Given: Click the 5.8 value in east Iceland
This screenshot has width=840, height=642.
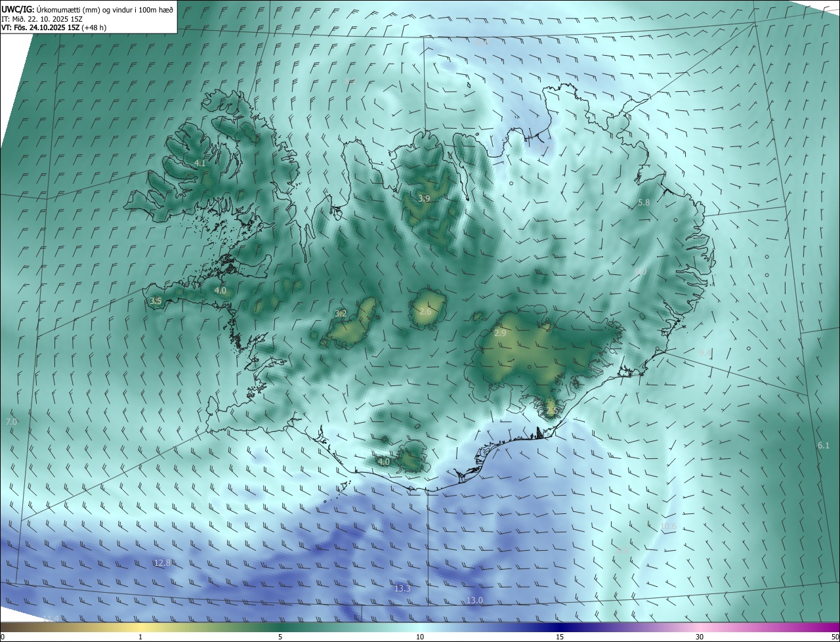Looking at the screenshot, I should [x=644, y=203].
